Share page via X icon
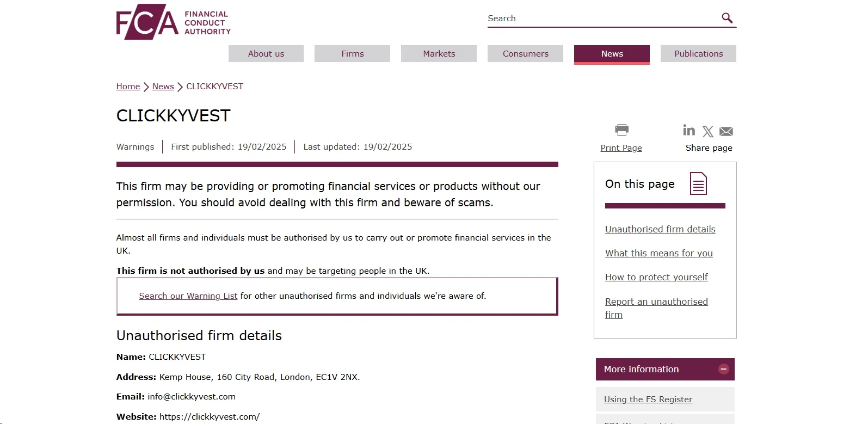Viewport: 868px width, 424px height. [708, 132]
